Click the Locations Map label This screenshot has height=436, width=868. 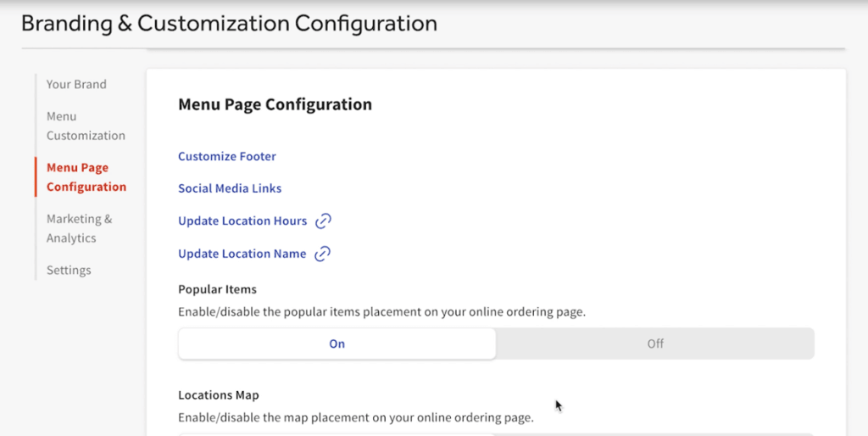pyautogui.click(x=219, y=395)
